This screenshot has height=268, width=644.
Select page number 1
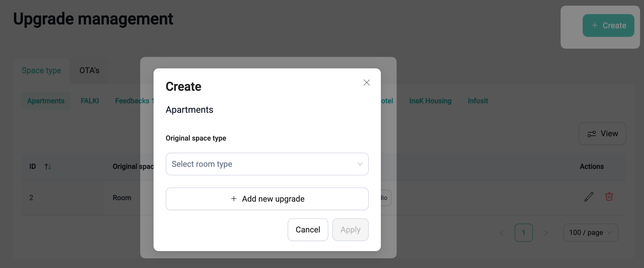coord(524,233)
